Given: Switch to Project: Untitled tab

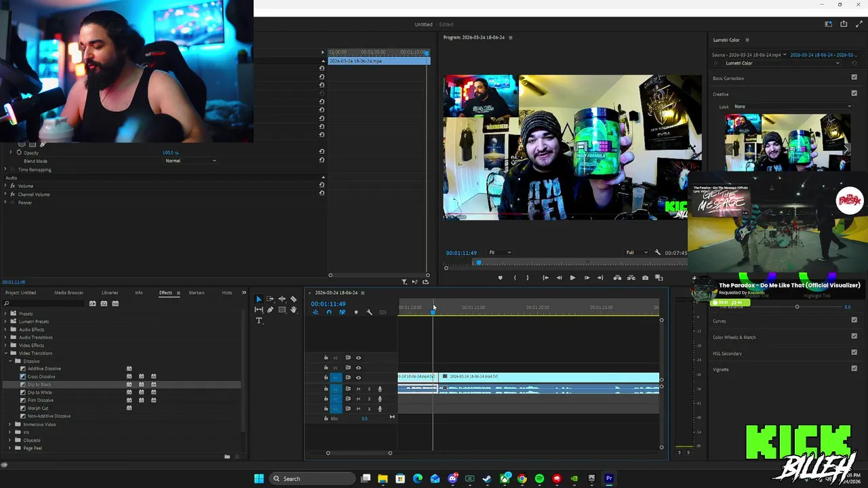Looking at the screenshot, I should coord(21,293).
